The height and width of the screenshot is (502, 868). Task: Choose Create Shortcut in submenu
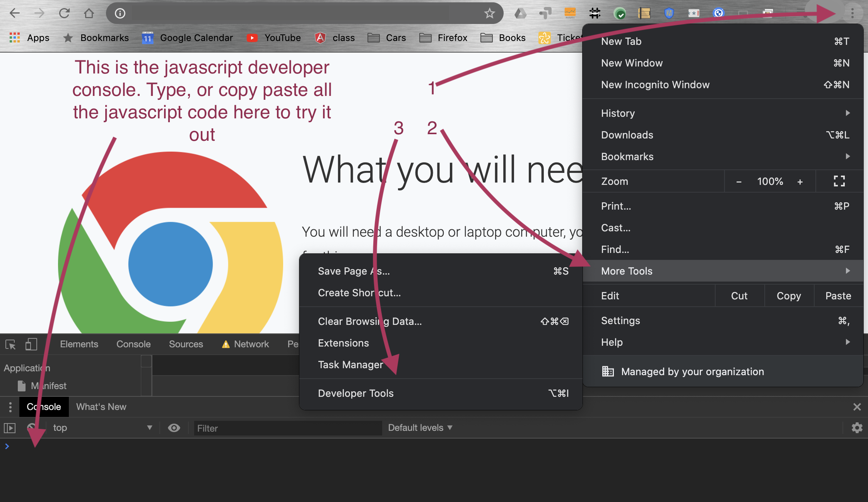click(x=441, y=293)
